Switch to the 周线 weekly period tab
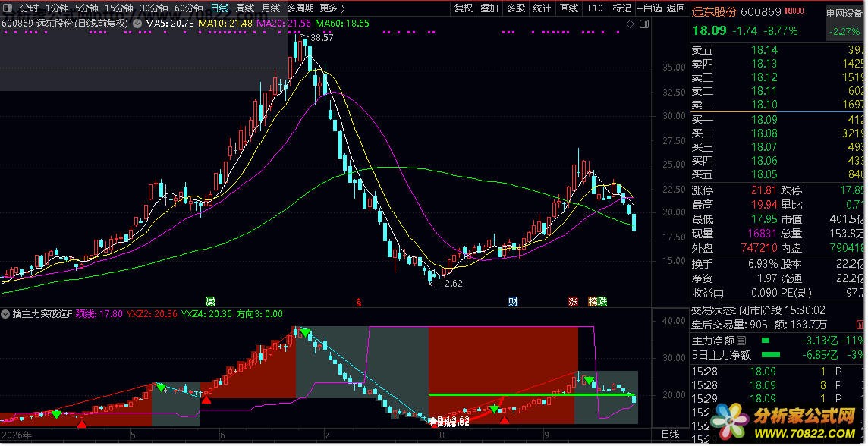Image resolution: width=868 pixels, height=446 pixels. 244,8
